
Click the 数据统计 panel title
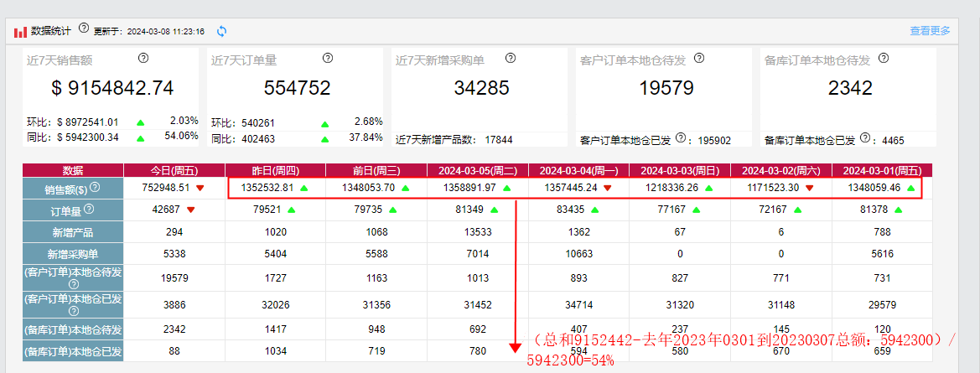(51, 30)
